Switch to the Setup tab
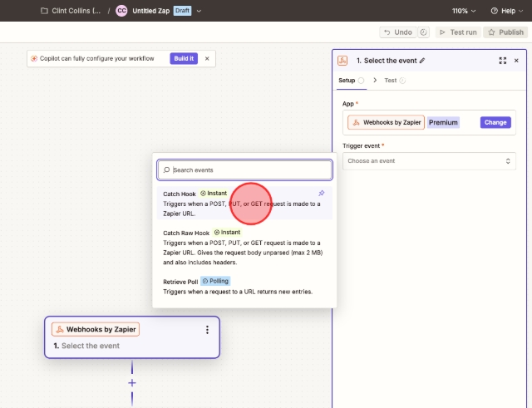 351,81
